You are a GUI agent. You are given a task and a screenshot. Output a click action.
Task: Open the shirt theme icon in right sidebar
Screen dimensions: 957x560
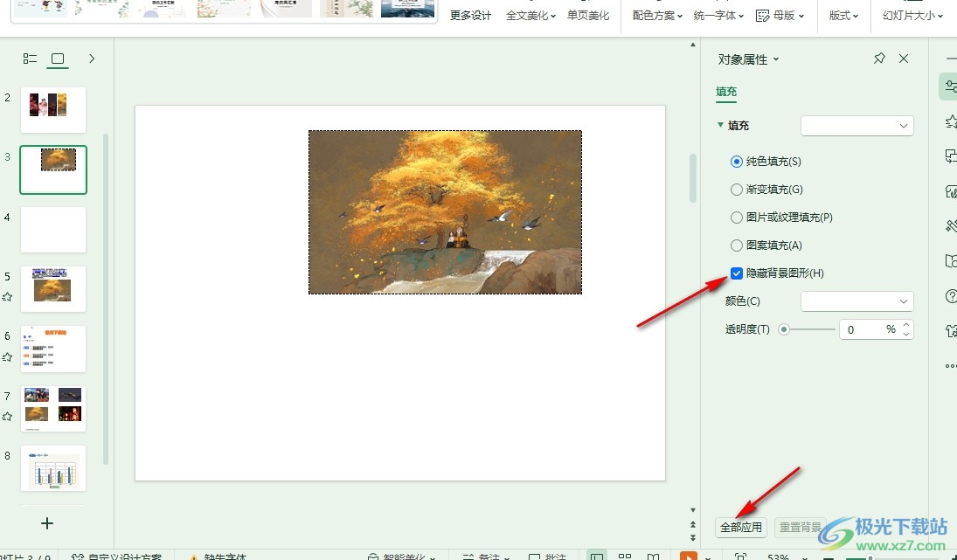pos(950,331)
